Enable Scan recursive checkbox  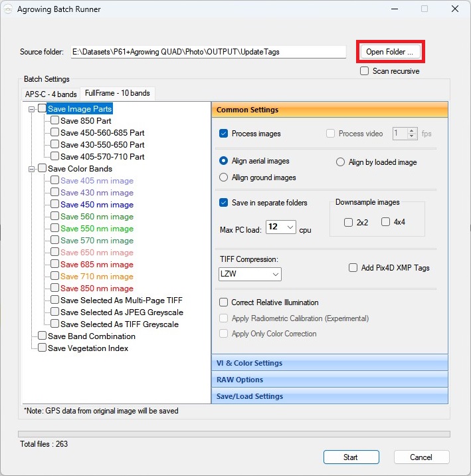click(364, 71)
